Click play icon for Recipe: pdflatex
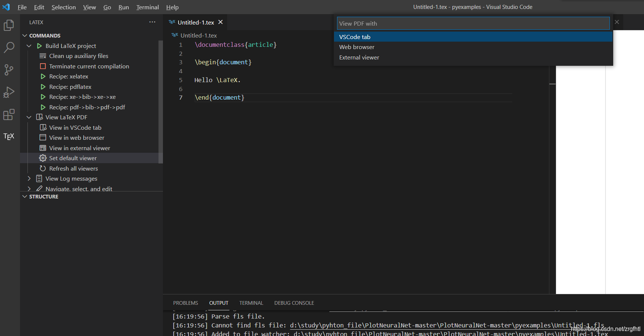 [x=43, y=87]
